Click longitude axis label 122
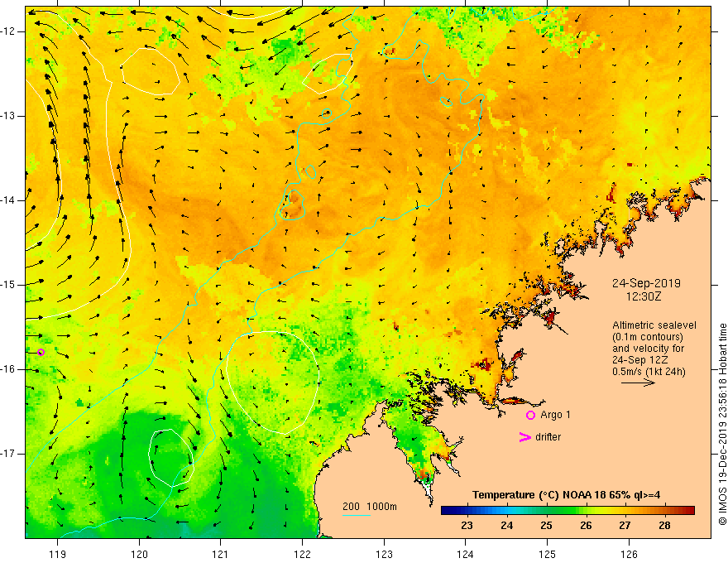This screenshot has height=563, width=728. tap(302, 554)
